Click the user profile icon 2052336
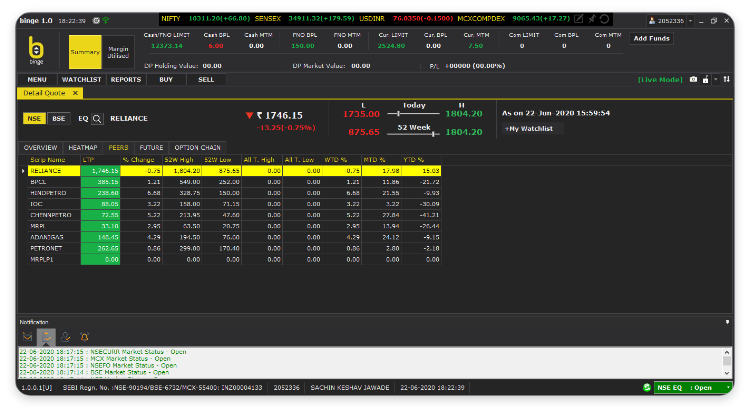The height and width of the screenshot is (414, 750). [x=651, y=21]
